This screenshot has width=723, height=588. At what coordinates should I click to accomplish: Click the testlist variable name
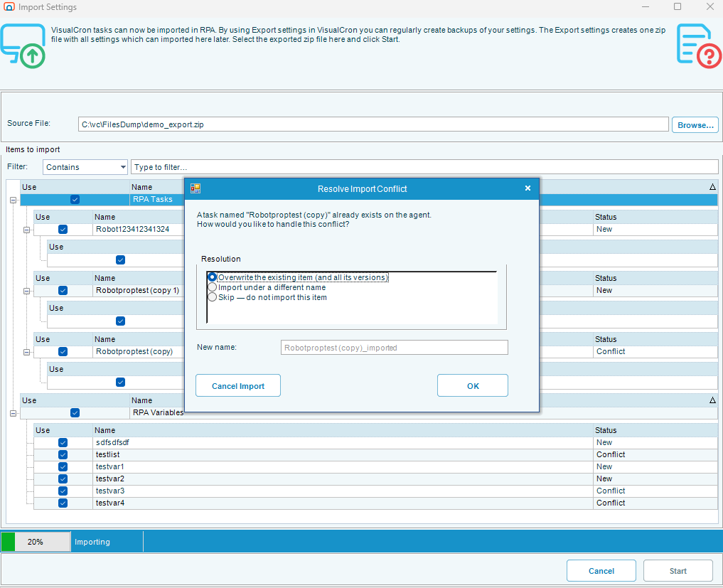pyautogui.click(x=108, y=455)
